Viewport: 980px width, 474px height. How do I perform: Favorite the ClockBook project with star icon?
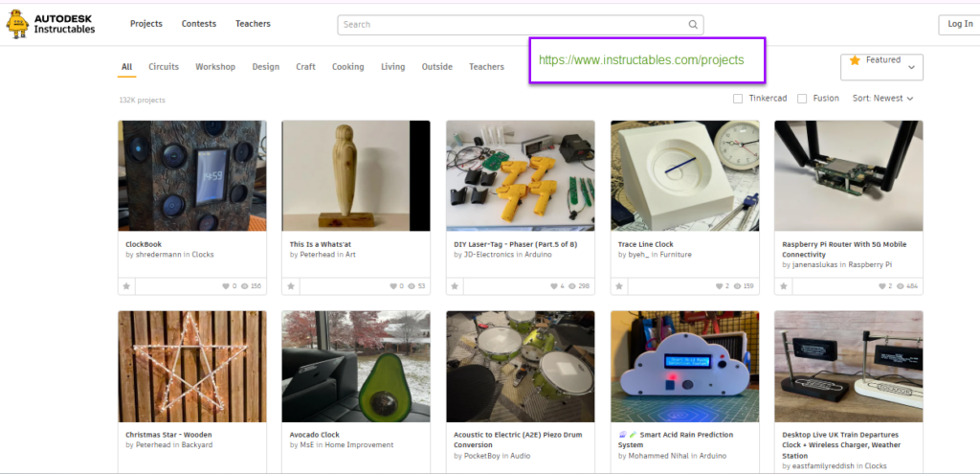click(x=126, y=286)
